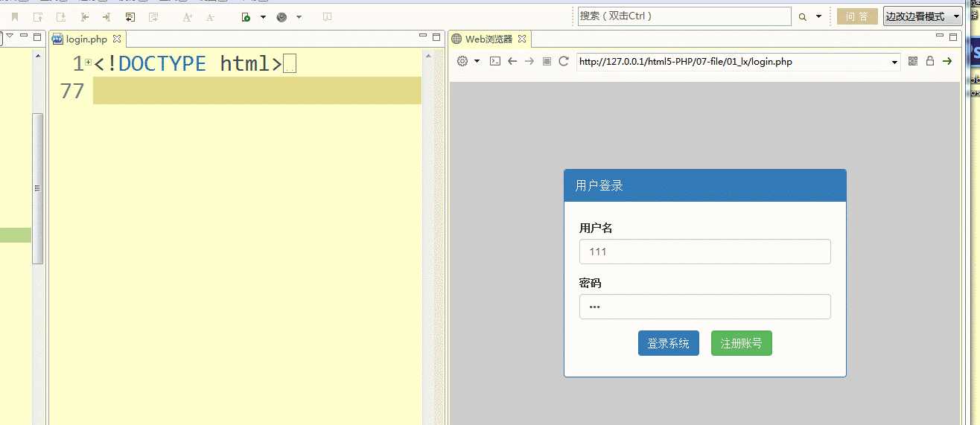Viewport: 980px width, 425px height.
Task: Stop page loading icon
Action: point(547,61)
